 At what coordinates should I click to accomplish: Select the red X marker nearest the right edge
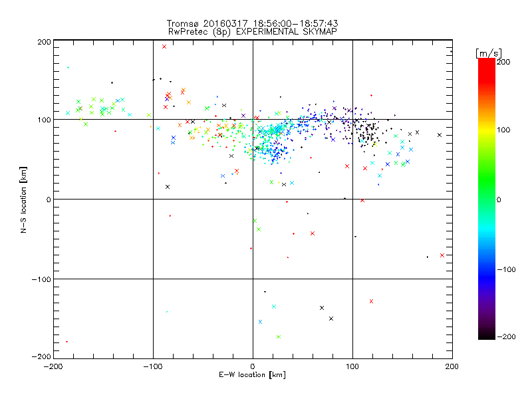[x=442, y=255]
